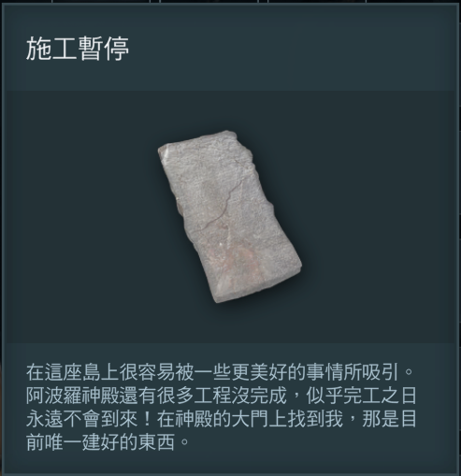The width and height of the screenshot is (461, 476).
Task: Select the stone tablet item image
Action: pos(230,216)
